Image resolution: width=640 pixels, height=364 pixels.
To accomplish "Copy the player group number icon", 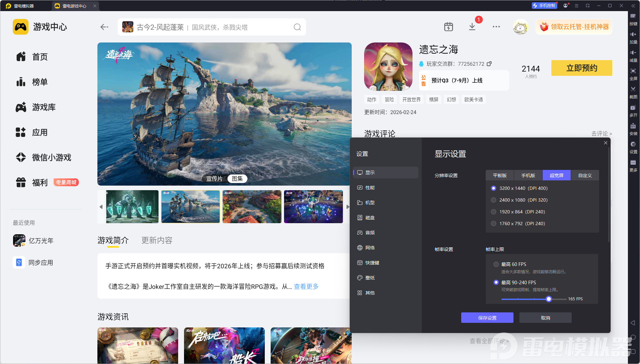I will pyautogui.click(x=489, y=64).
